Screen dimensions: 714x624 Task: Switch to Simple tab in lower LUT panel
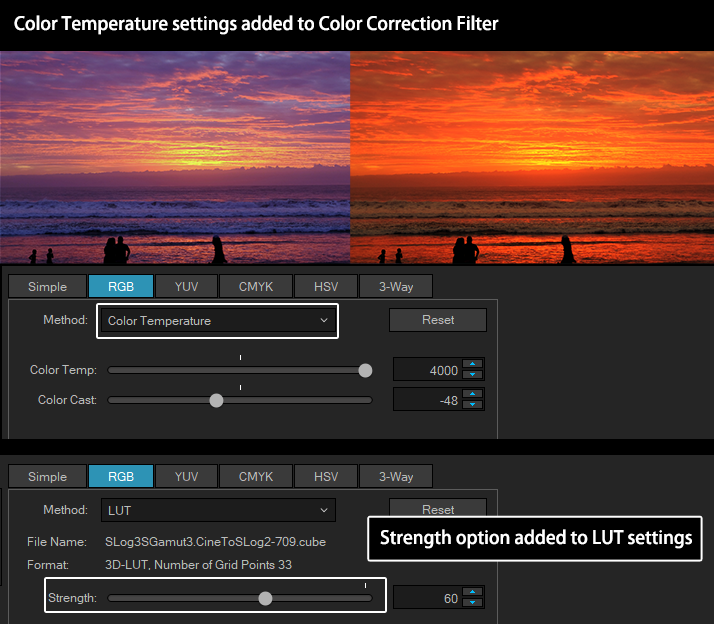[47, 476]
